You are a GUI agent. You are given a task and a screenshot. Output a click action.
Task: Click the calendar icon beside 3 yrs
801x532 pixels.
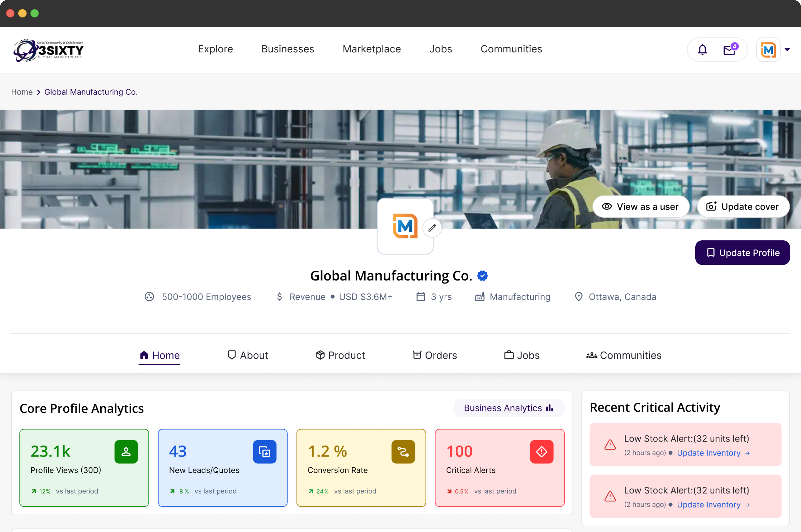421,297
